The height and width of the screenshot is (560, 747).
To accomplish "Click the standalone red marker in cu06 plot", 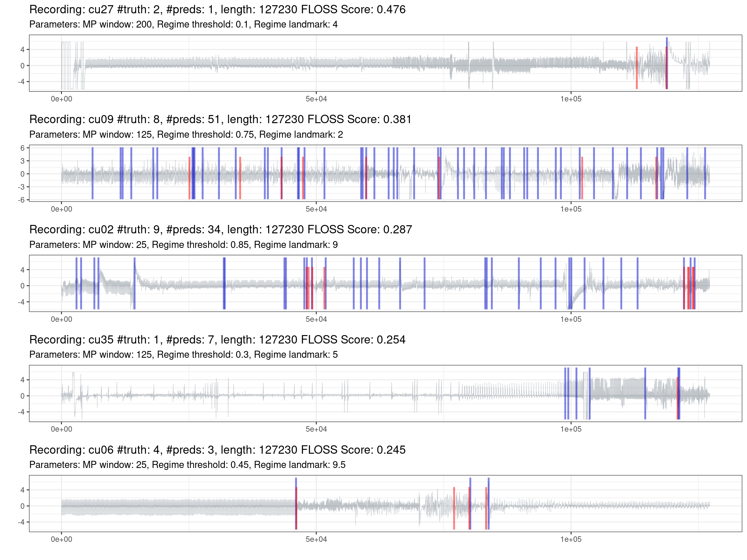I will click(x=454, y=508).
